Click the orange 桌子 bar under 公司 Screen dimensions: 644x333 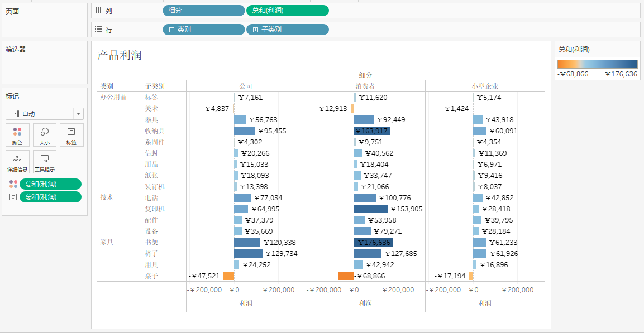coord(228,276)
